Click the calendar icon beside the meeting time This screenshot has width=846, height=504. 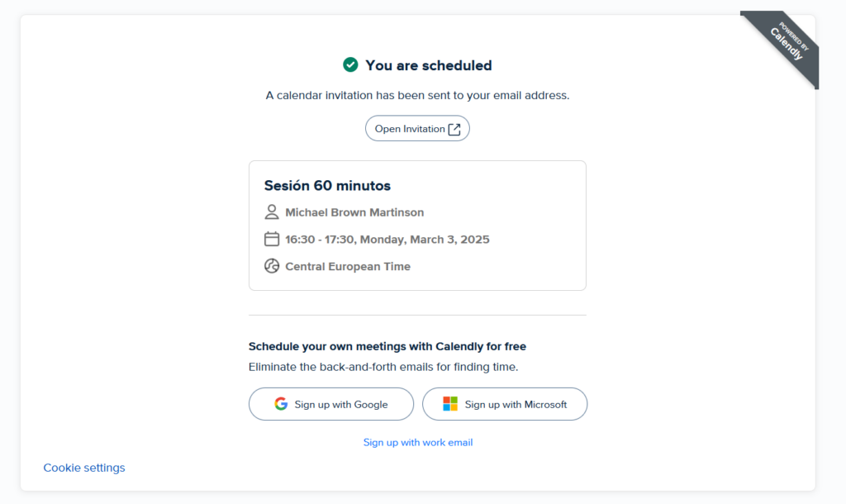click(x=272, y=240)
